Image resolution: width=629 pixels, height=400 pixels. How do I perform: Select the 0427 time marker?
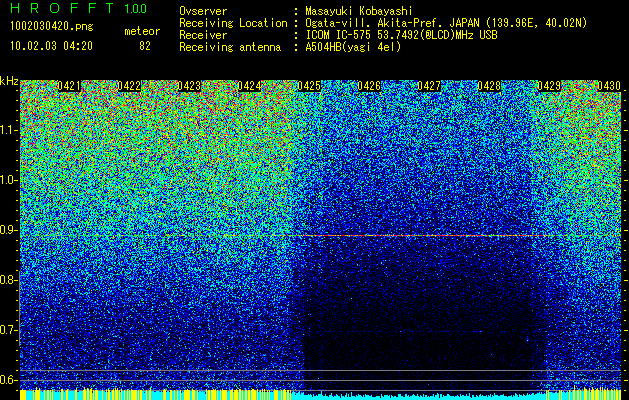pyautogui.click(x=429, y=86)
